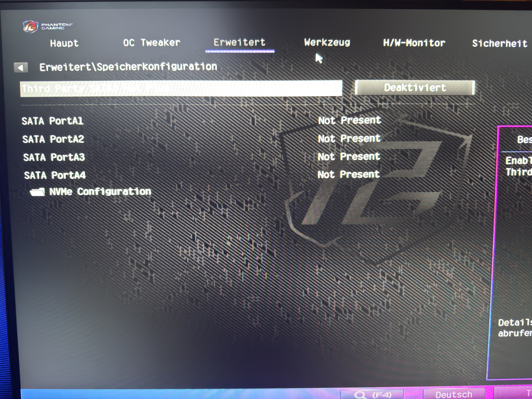Select the SATA PortA1 entry
The width and height of the screenshot is (532, 399).
point(52,121)
